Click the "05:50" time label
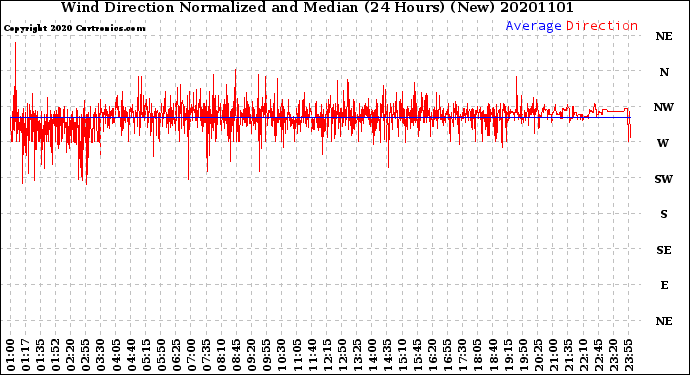690x375 pixels. pos(161,355)
